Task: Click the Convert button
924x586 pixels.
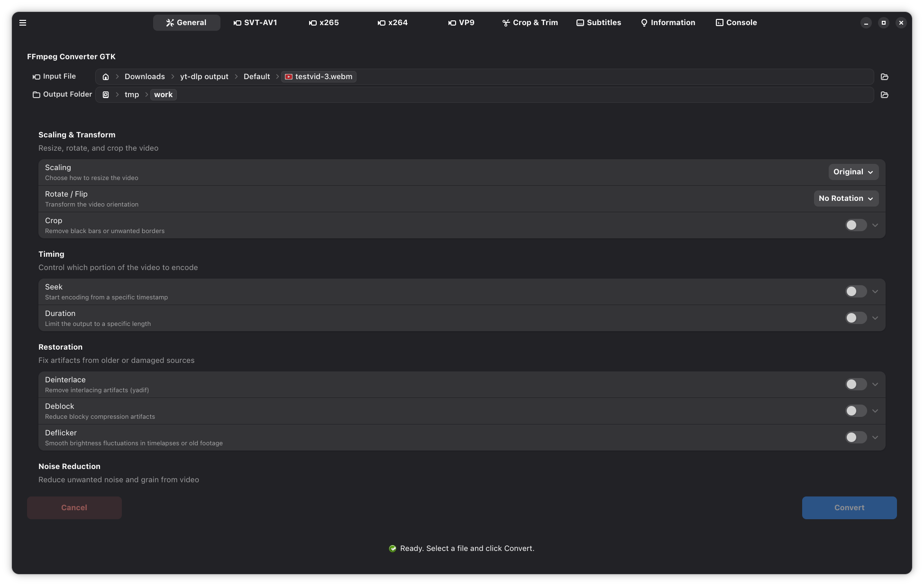Action: click(x=849, y=507)
